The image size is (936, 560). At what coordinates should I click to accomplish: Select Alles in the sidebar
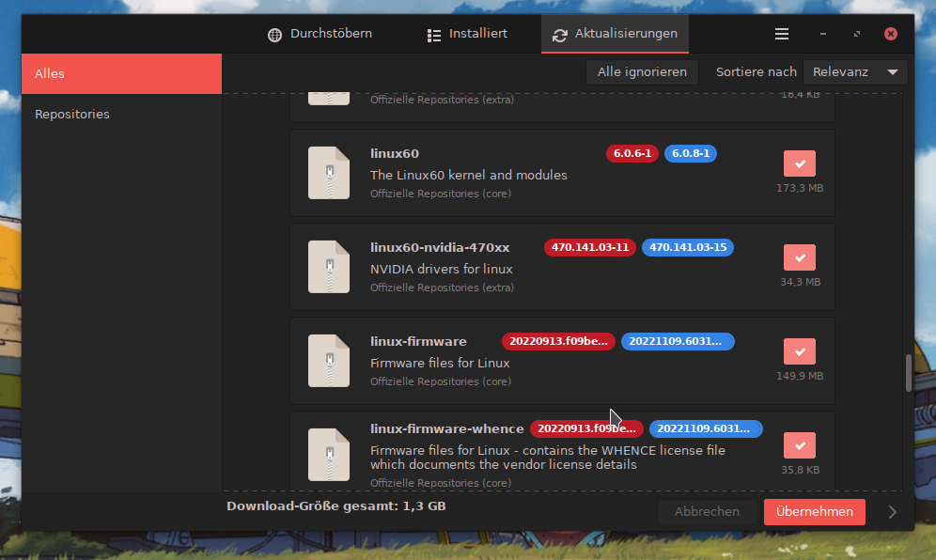point(122,74)
